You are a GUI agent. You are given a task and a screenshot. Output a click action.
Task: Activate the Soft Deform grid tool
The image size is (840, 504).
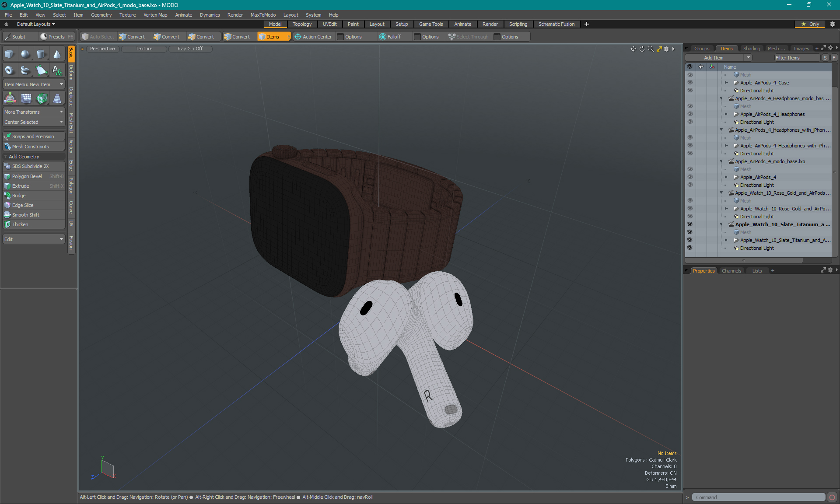(25, 98)
